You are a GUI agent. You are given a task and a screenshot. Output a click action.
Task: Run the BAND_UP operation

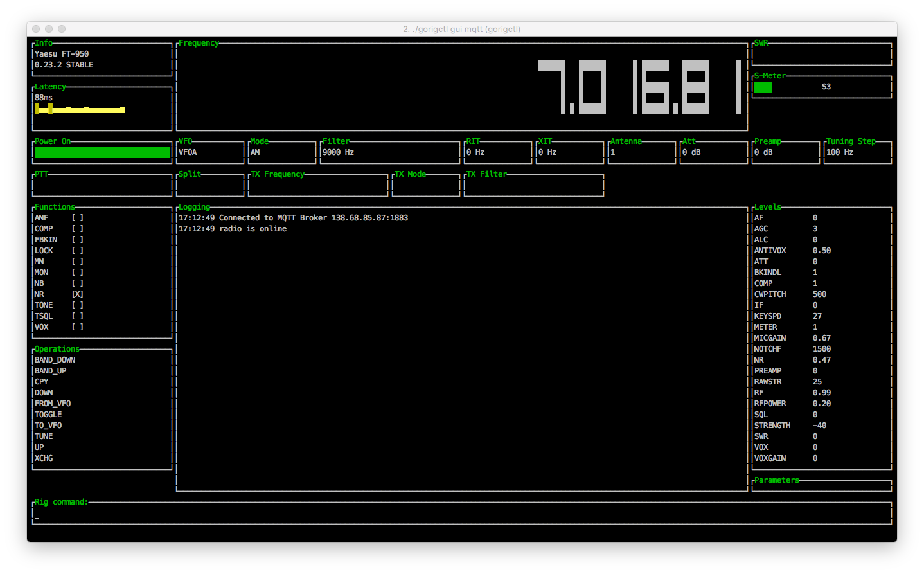coord(50,371)
